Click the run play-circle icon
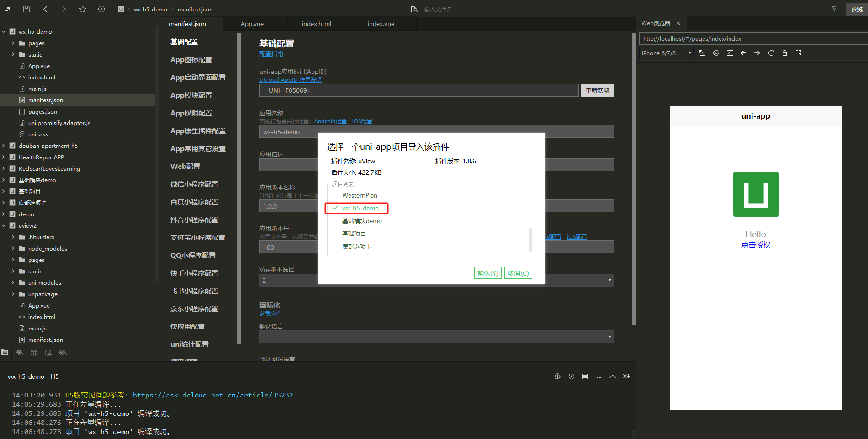 (x=101, y=9)
